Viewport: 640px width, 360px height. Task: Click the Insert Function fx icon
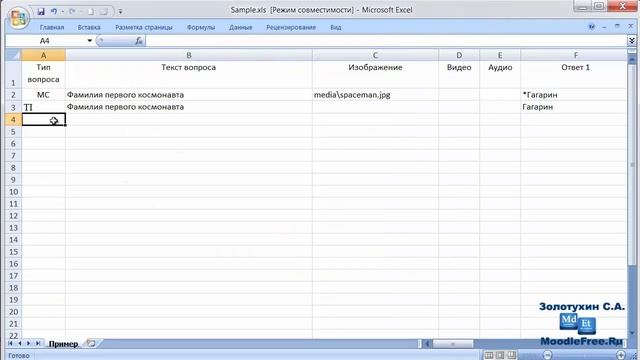tap(139, 41)
